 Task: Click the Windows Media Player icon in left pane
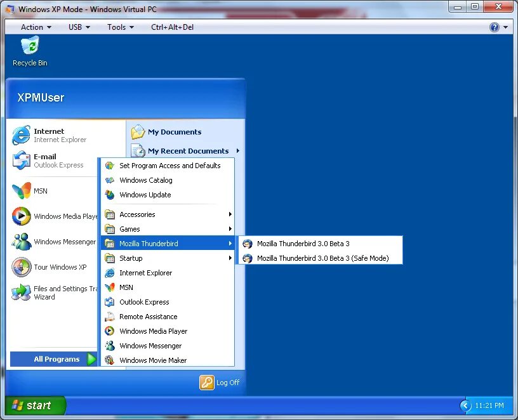point(21,216)
